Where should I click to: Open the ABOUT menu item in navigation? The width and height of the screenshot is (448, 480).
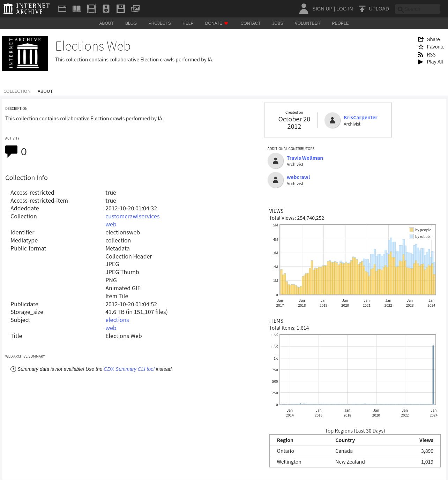tap(106, 23)
